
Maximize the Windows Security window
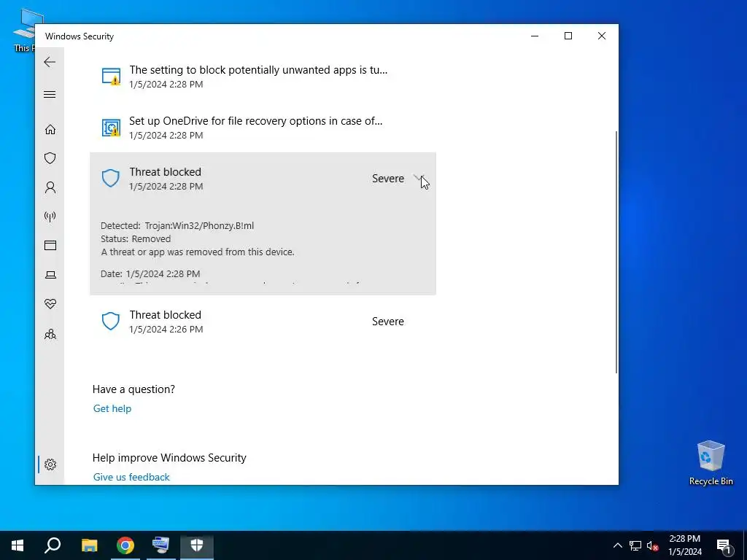[x=568, y=36]
